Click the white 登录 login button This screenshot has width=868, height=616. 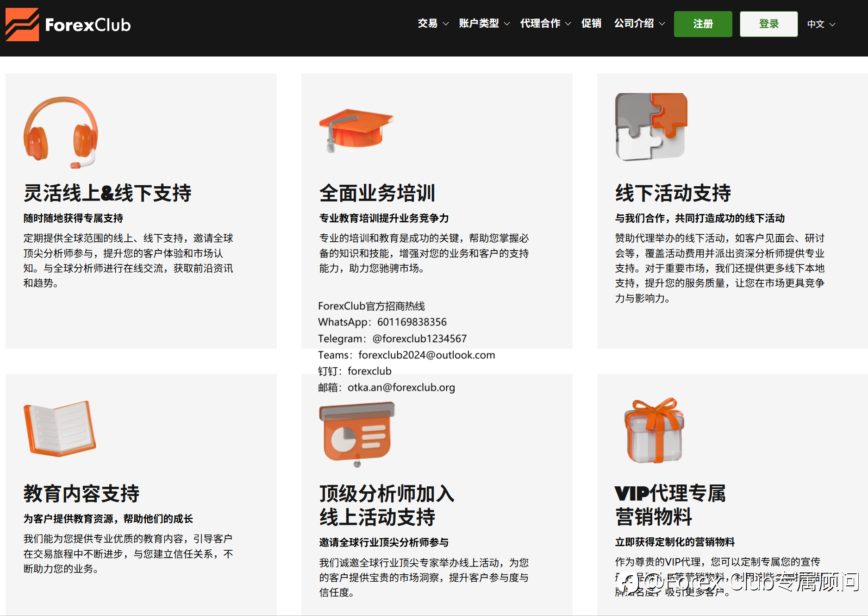point(769,24)
